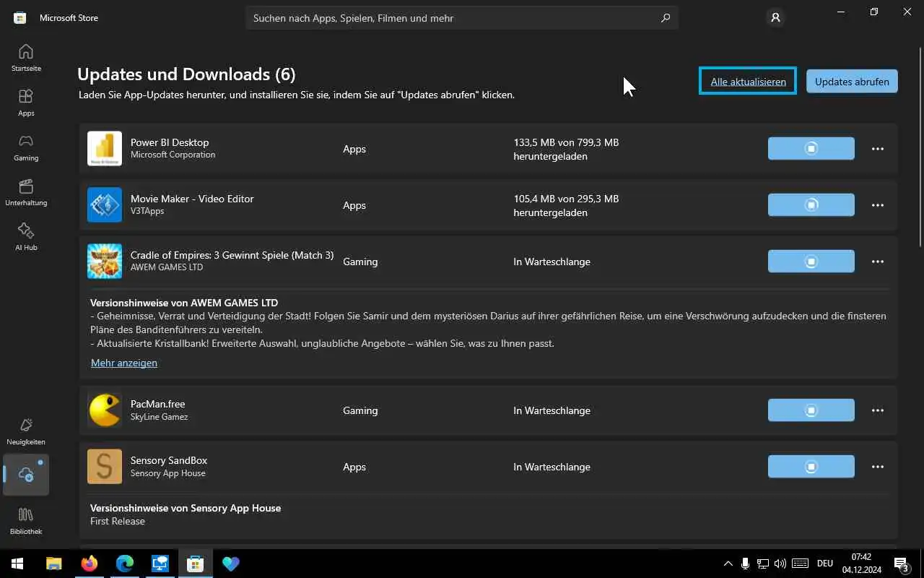Cancel the queued Sensory SandBox update
The image size is (924, 578).
pos(811,467)
